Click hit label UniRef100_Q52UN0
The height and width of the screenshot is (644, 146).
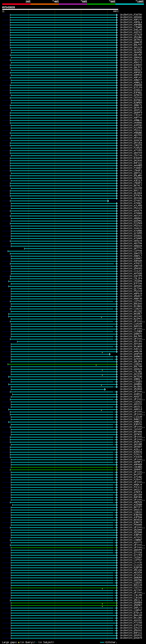(131, 37)
